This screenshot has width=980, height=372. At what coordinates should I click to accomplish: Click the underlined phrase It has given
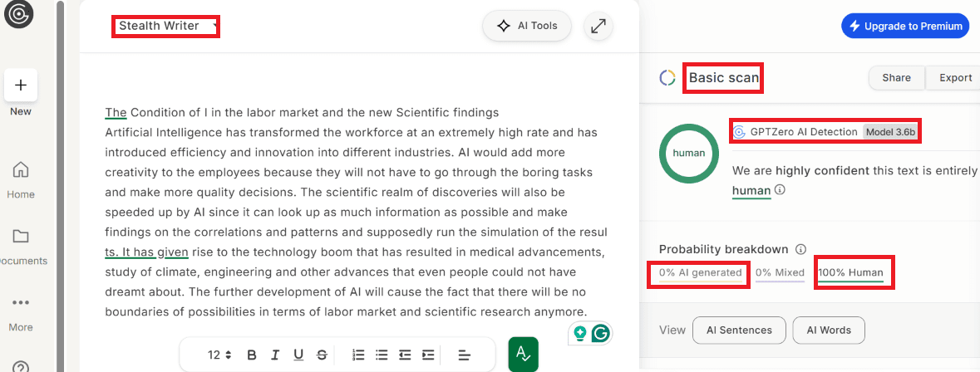pos(155,252)
